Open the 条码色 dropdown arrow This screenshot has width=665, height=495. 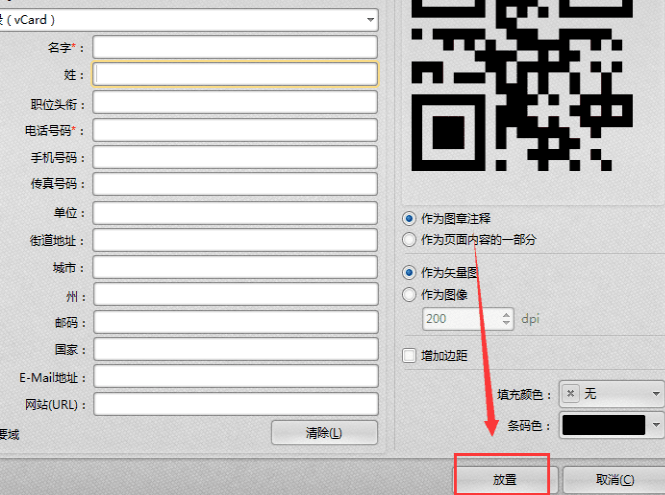[656, 425]
